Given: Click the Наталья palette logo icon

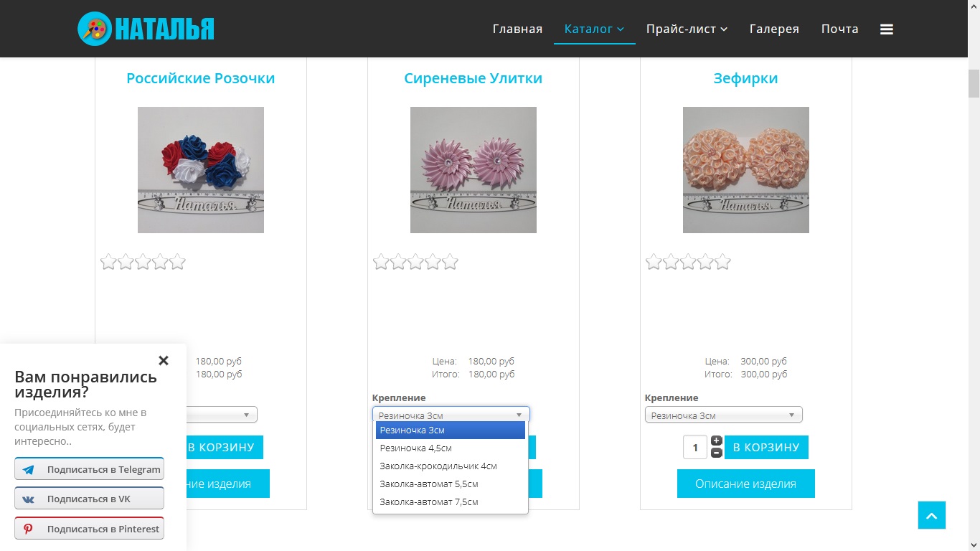Looking at the screenshot, I should point(95,29).
